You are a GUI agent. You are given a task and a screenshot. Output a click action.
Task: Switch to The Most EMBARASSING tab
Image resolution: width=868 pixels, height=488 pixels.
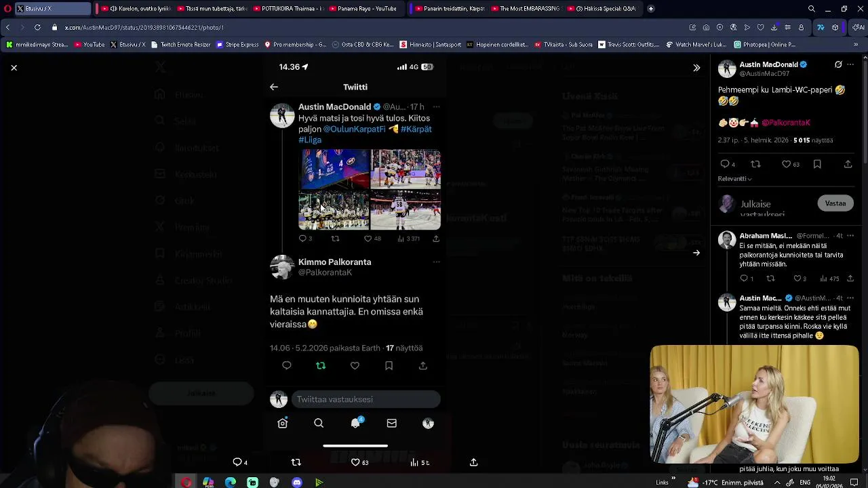(x=526, y=9)
